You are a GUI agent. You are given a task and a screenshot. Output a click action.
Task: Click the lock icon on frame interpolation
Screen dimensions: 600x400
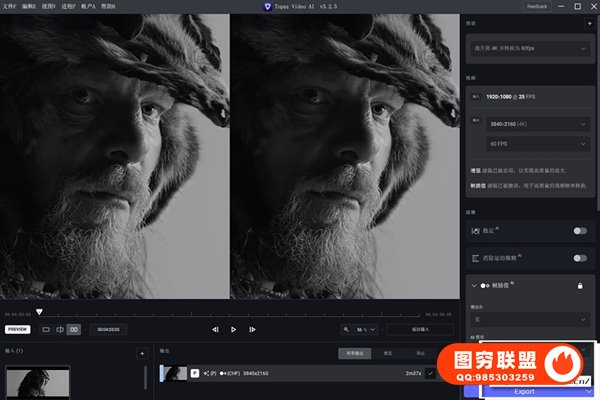(x=579, y=286)
